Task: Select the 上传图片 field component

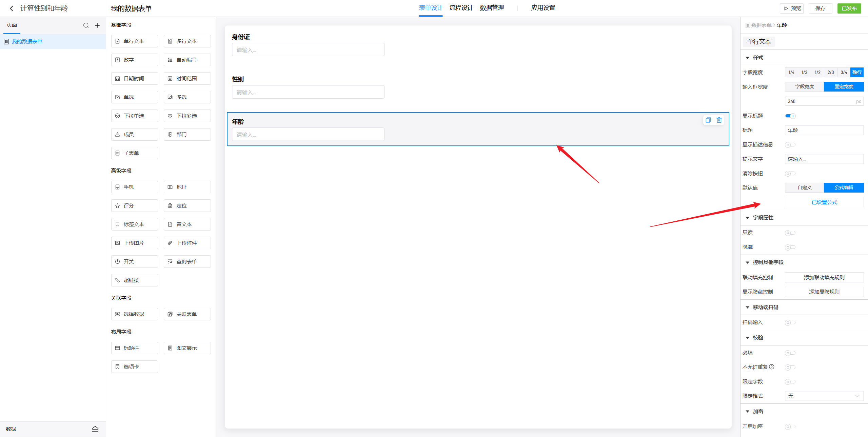Action: 134,243
